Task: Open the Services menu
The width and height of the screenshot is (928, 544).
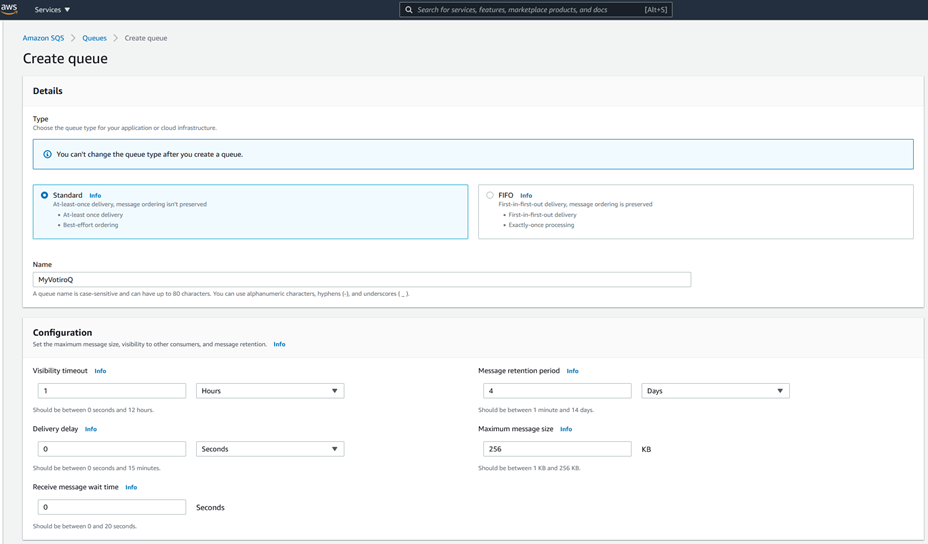Action: pos(52,9)
